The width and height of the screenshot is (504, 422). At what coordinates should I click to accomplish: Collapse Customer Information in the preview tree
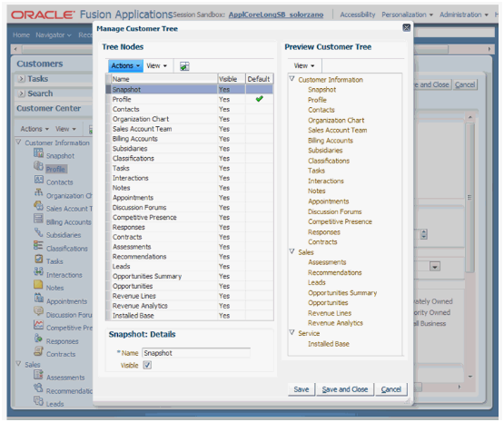pos(292,79)
